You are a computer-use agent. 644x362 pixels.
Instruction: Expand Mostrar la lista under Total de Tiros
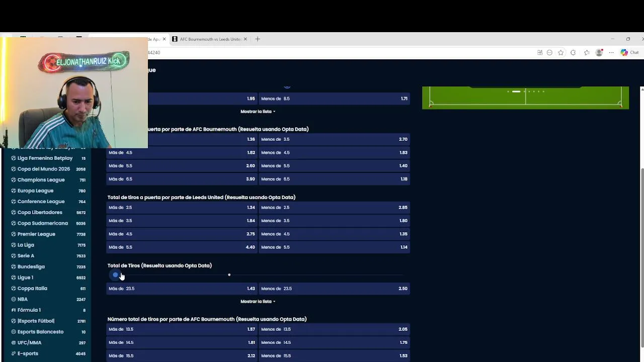[258, 302]
